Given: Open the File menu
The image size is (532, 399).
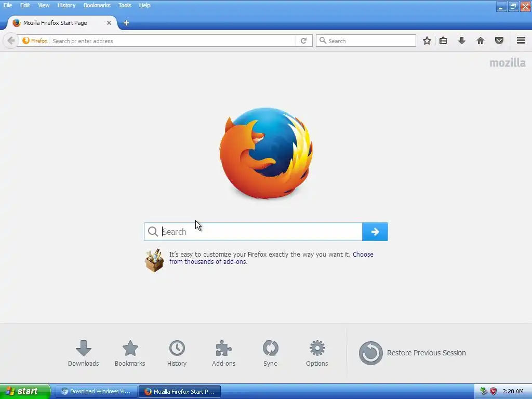Looking at the screenshot, I should [x=8, y=5].
